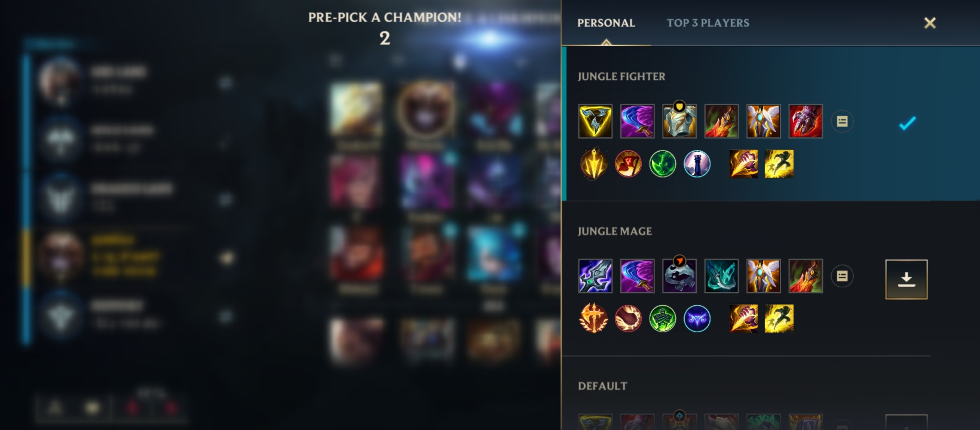Image resolution: width=980 pixels, height=430 pixels.
Task: Click the teal crossed-blades item in Jungle Mage
Action: pos(721,276)
